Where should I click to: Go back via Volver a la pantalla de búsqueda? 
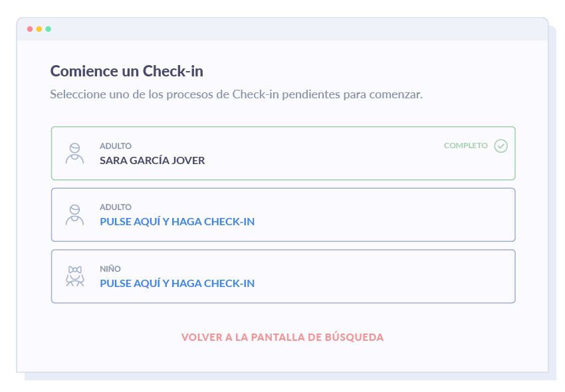pyautogui.click(x=282, y=338)
